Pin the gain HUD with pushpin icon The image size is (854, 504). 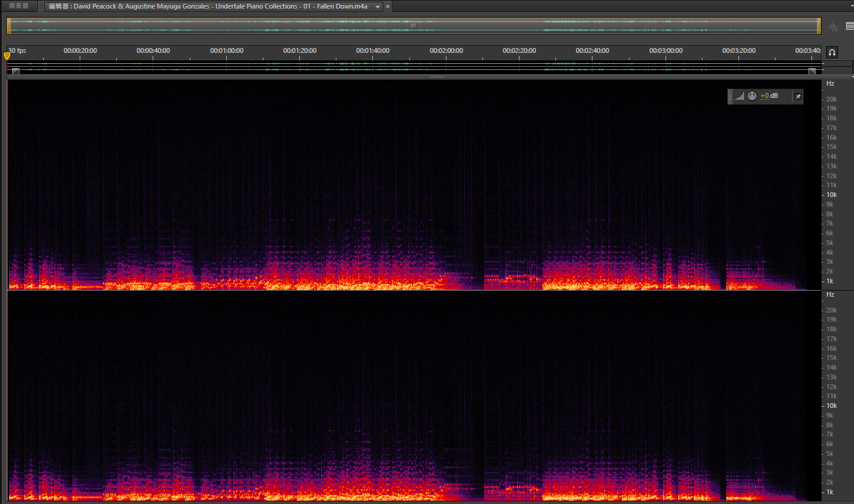(x=798, y=97)
